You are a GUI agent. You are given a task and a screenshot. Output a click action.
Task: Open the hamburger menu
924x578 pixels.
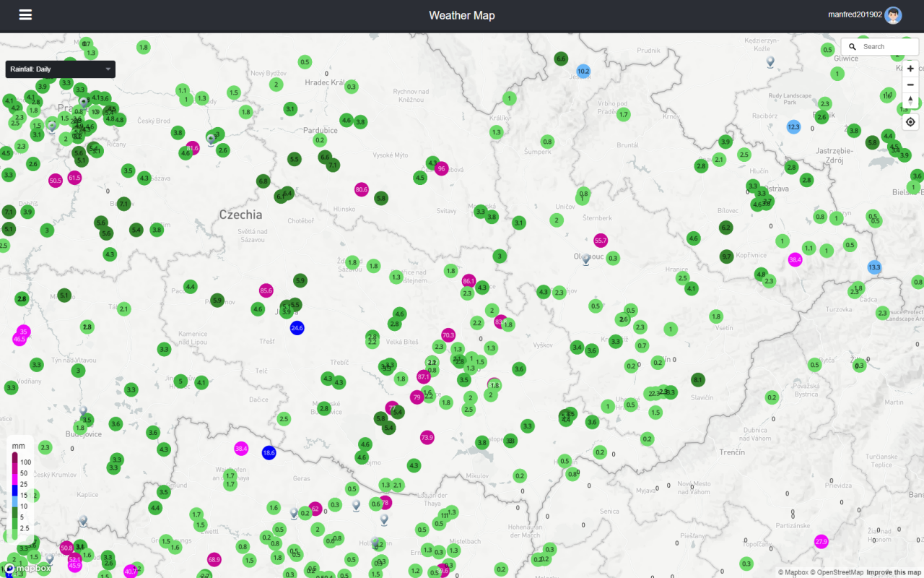pyautogui.click(x=26, y=15)
